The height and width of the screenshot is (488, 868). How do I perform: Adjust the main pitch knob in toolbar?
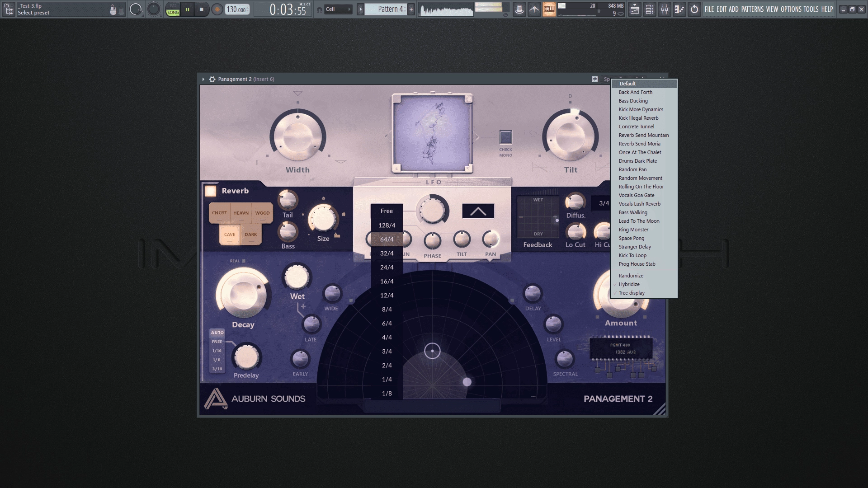[x=154, y=9]
